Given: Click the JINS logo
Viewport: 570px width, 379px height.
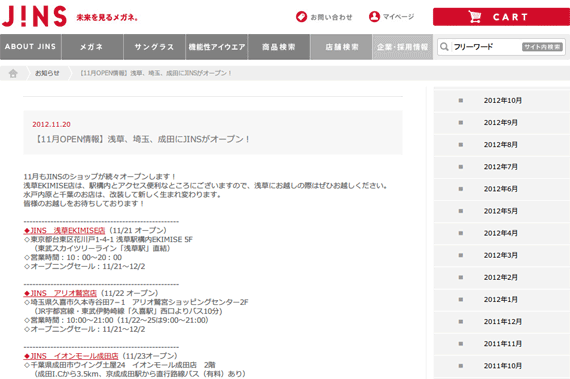Looking at the screenshot, I should coord(35,16).
